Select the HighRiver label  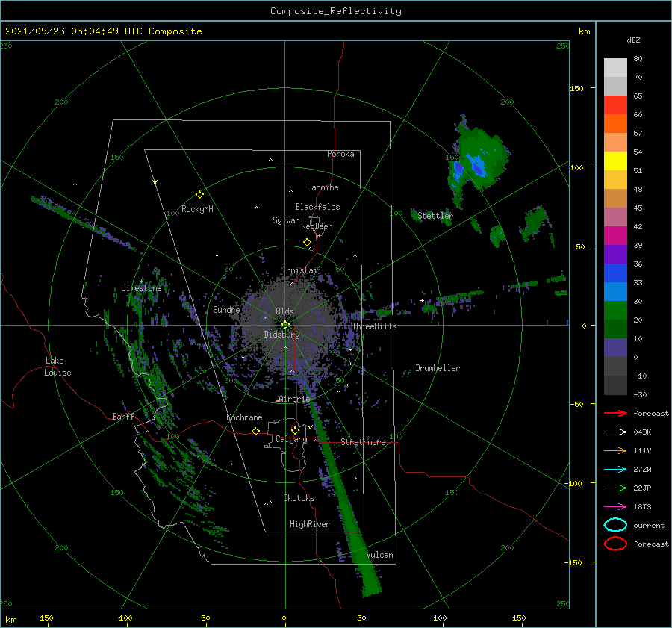tap(310, 524)
